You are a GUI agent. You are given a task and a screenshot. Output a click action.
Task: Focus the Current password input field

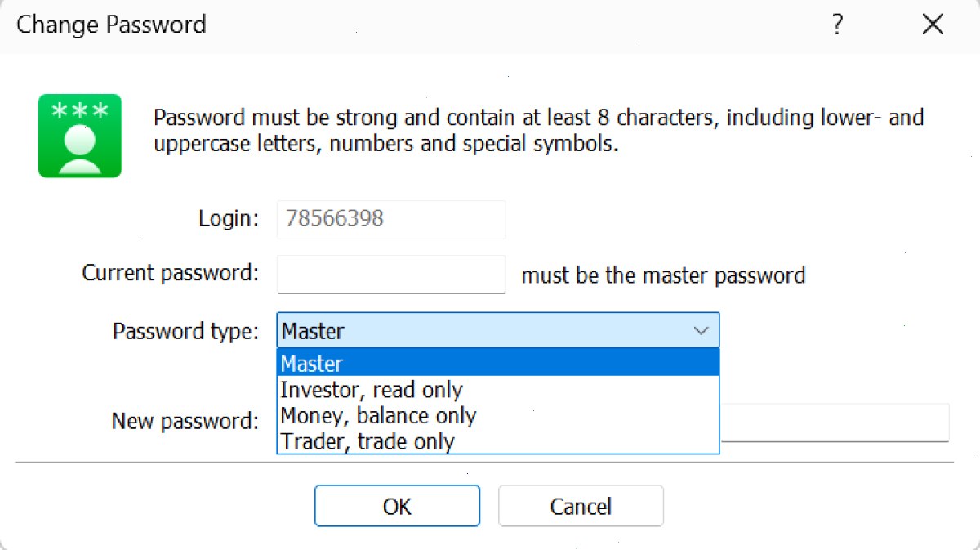coord(391,275)
